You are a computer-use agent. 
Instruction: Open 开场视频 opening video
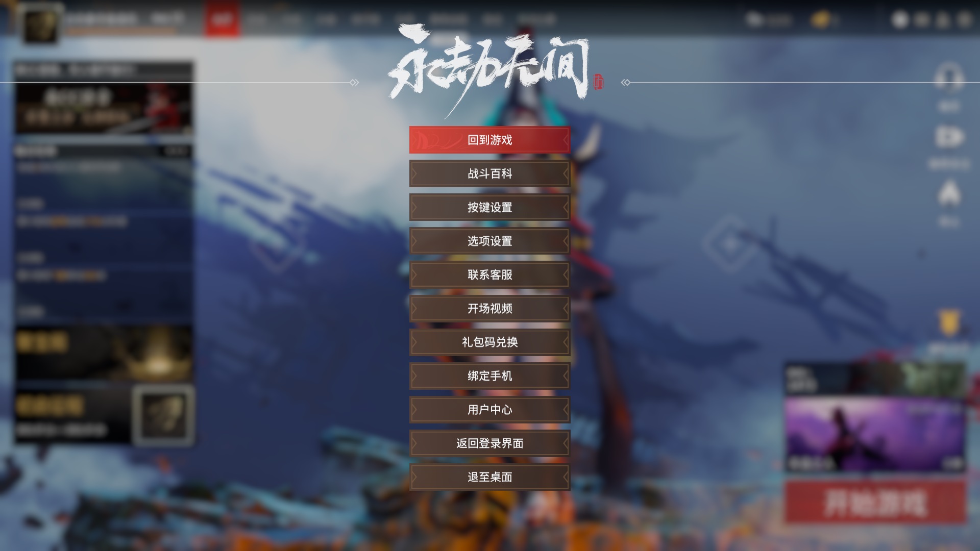tap(490, 308)
